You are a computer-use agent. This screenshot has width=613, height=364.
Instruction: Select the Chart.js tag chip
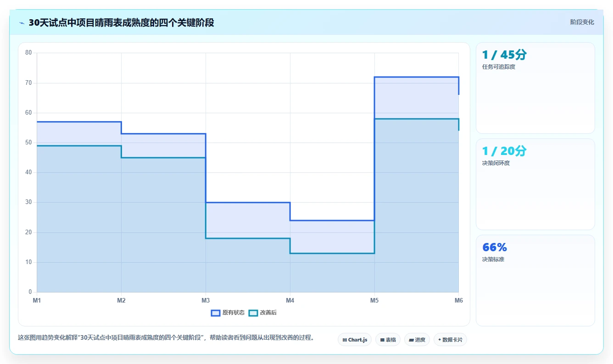(x=355, y=340)
